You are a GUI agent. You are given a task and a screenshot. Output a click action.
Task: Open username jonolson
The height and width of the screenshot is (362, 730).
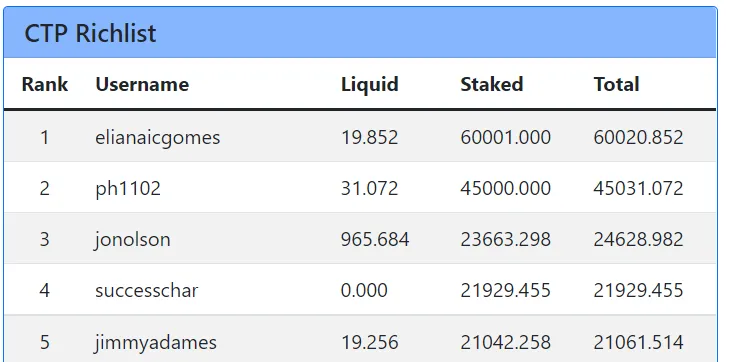[x=133, y=240]
